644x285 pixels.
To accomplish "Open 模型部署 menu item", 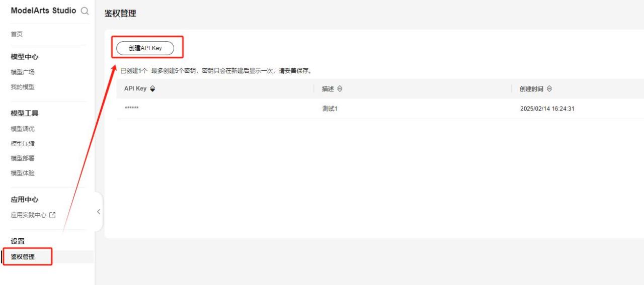I will tap(23, 158).
